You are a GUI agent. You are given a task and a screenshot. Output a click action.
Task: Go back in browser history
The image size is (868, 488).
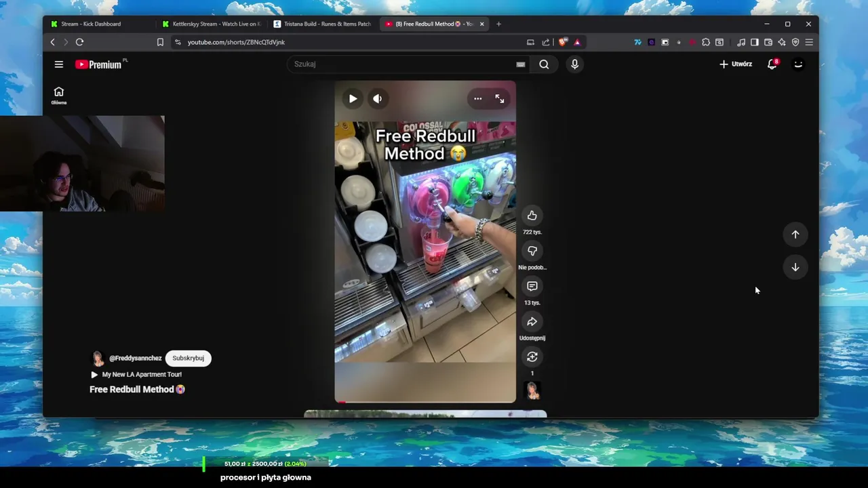pyautogui.click(x=52, y=42)
